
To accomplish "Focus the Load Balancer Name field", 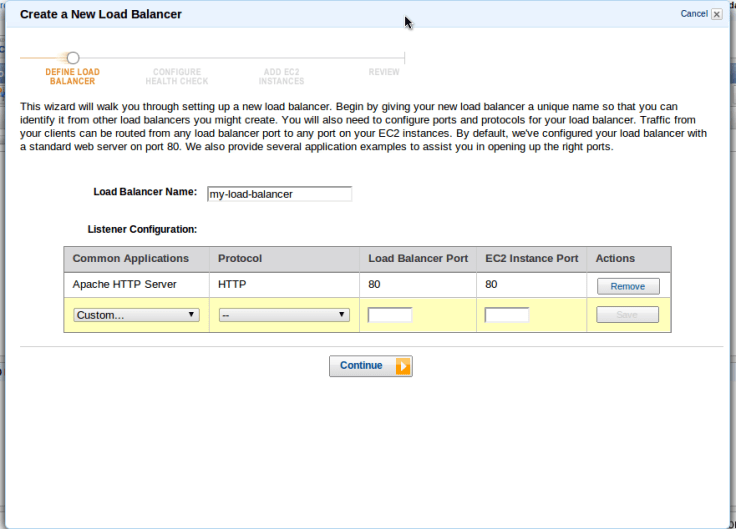I will tap(279, 194).
